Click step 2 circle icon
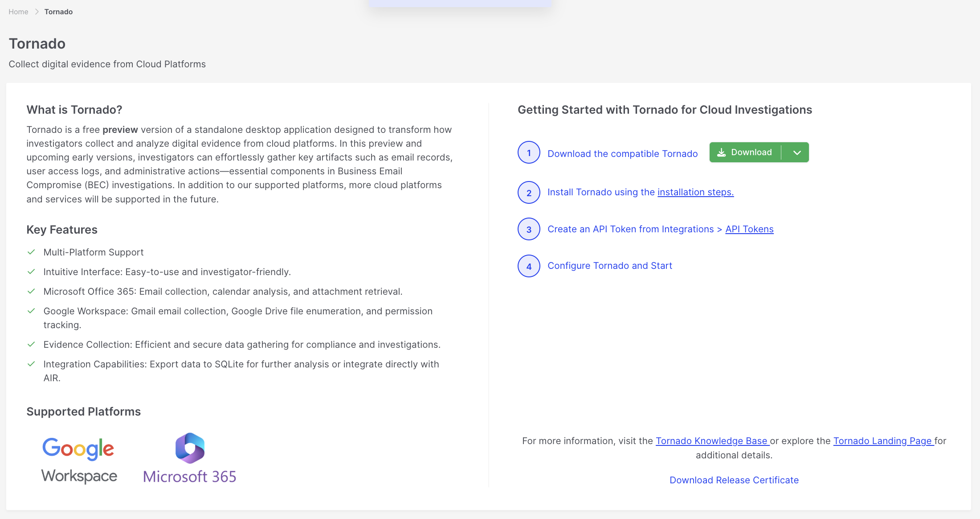This screenshot has width=980, height=519. point(529,193)
